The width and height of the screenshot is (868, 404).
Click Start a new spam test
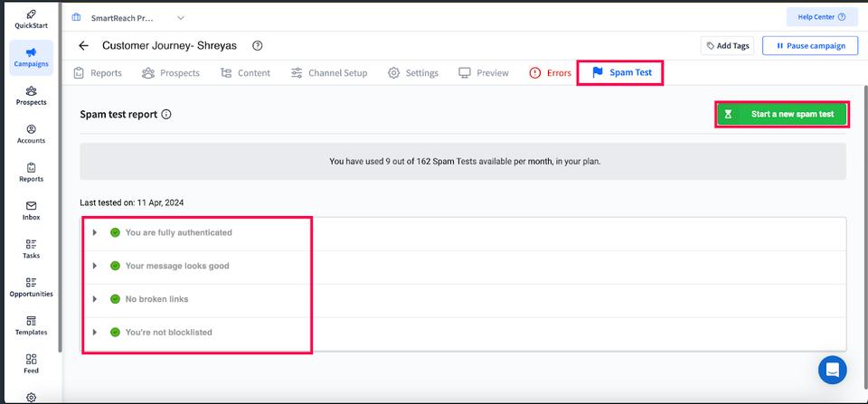coord(781,115)
